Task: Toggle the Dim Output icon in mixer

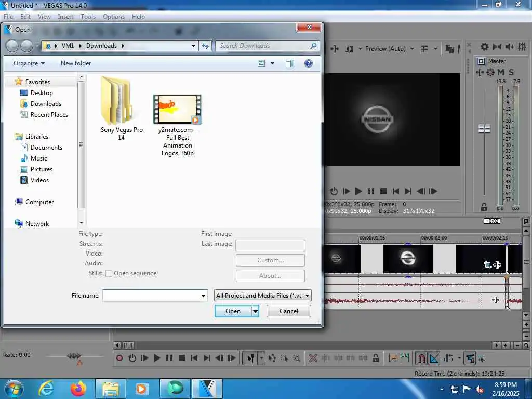Action: [x=509, y=47]
